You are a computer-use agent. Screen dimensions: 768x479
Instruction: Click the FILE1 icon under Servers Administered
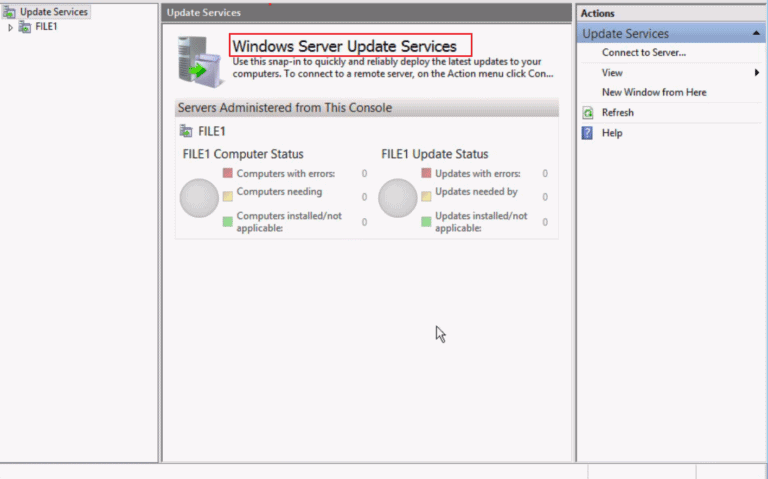click(186, 131)
